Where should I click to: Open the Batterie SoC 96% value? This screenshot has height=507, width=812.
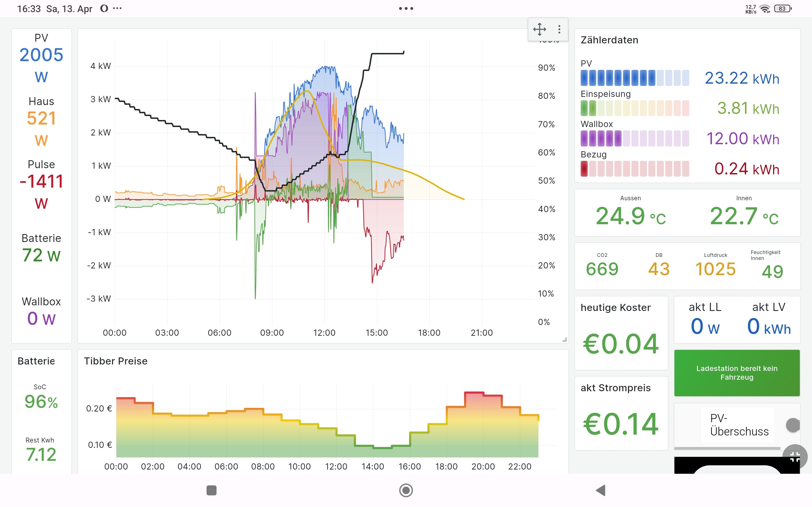pyautogui.click(x=41, y=401)
